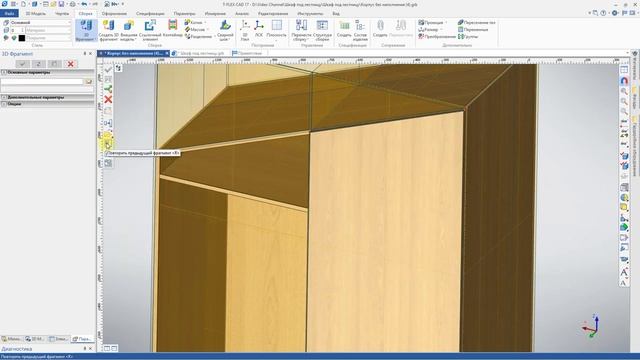Click the red X cancel icon in viewport toolbar
The height and width of the screenshot is (360, 640).
[108, 99]
